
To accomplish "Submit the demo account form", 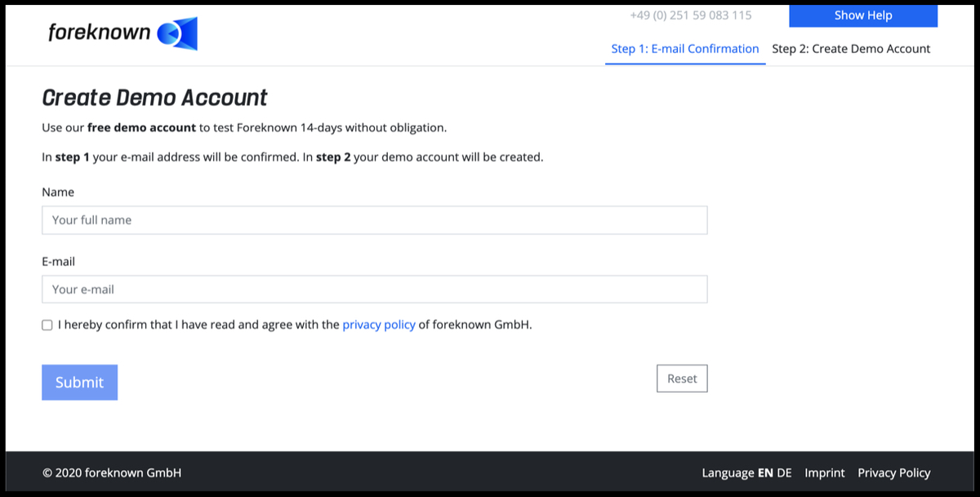I will 80,382.
